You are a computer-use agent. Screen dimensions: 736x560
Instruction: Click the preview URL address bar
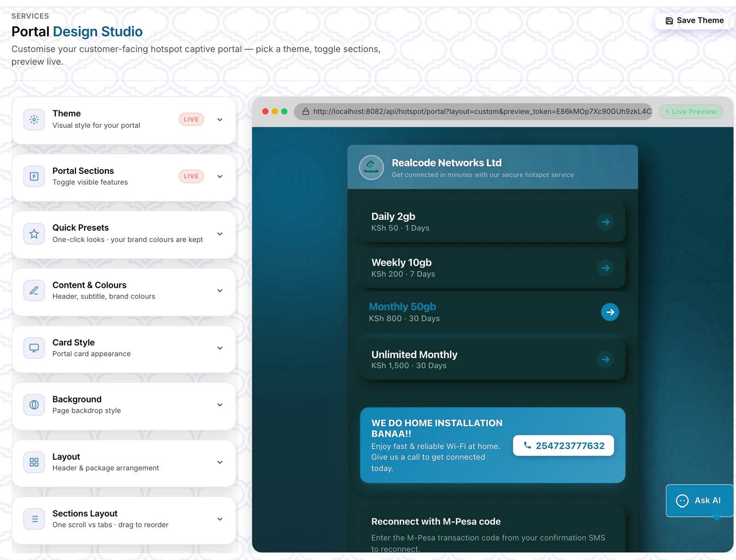pos(473,111)
